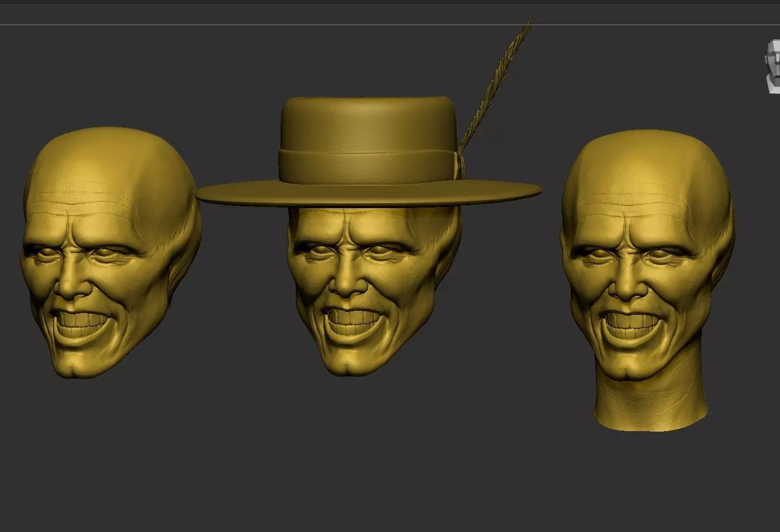Viewport: 780px width, 532px height.
Task: Select the left bald head model
Action: [111, 252]
